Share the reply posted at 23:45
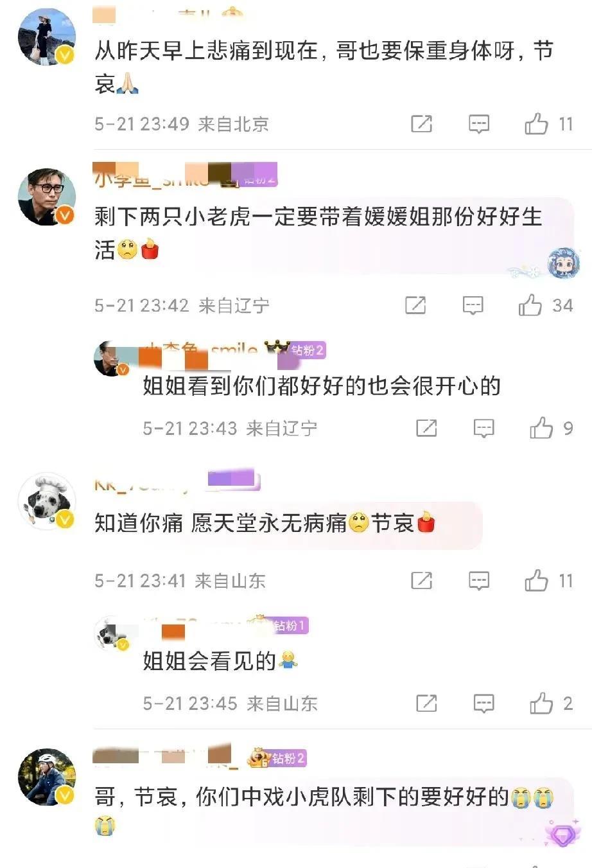The width and height of the screenshot is (592, 868). [x=426, y=704]
